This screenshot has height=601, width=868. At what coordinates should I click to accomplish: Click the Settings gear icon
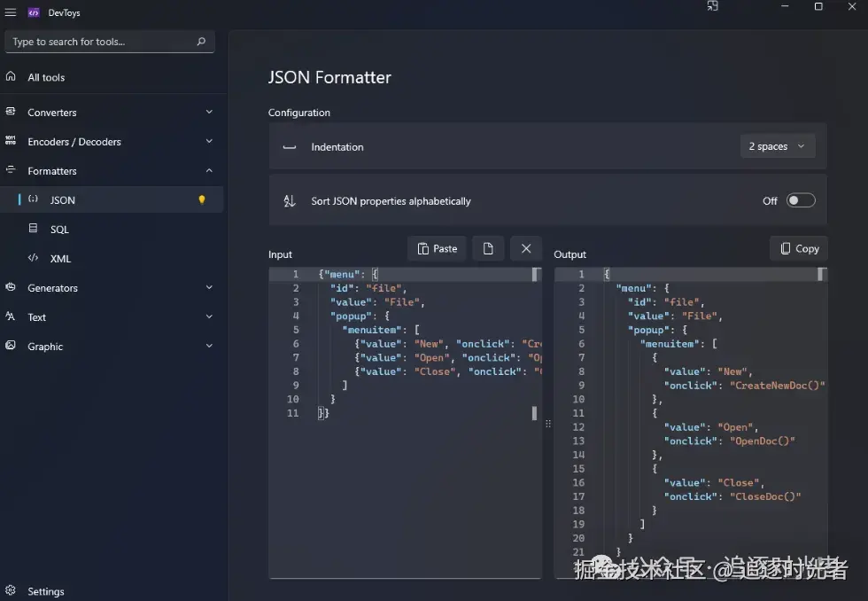(x=11, y=590)
